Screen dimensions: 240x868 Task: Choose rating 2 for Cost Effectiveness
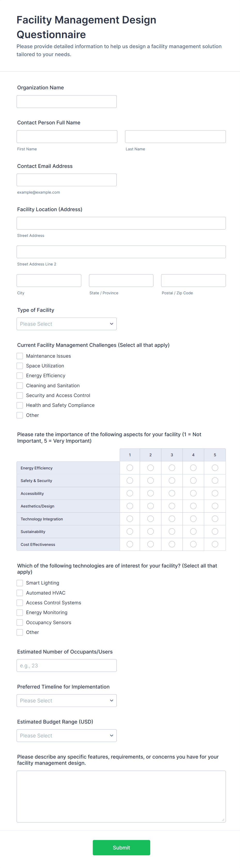(150, 544)
